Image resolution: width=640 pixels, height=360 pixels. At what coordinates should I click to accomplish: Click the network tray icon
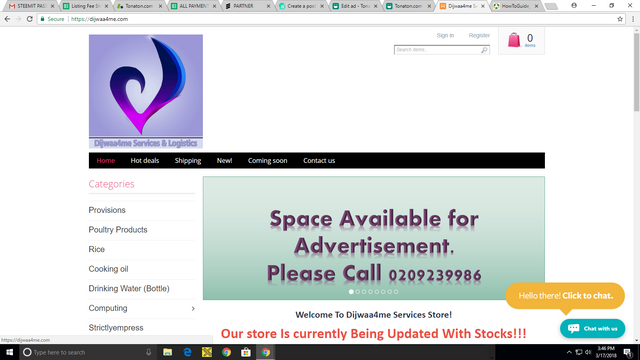click(x=578, y=352)
